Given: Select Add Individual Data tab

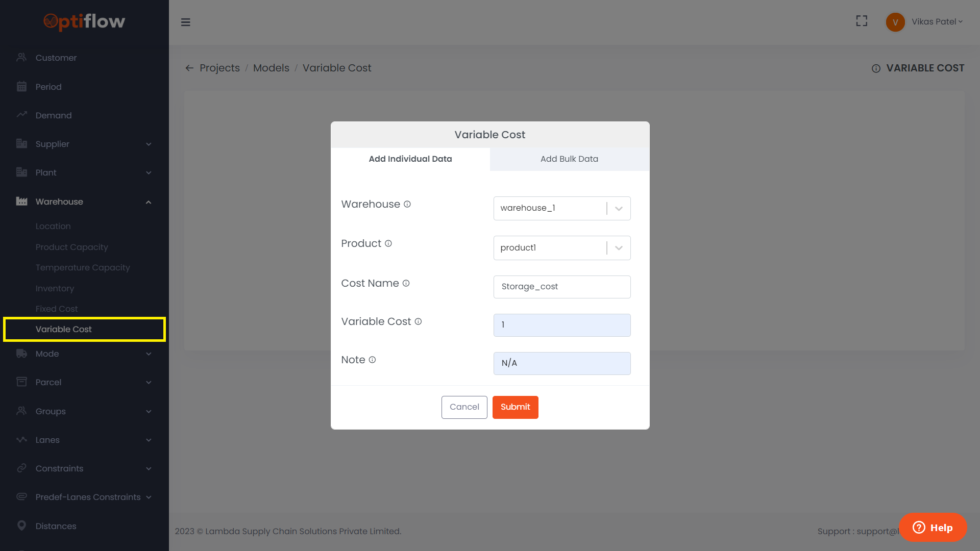Looking at the screenshot, I should point(410,159).
